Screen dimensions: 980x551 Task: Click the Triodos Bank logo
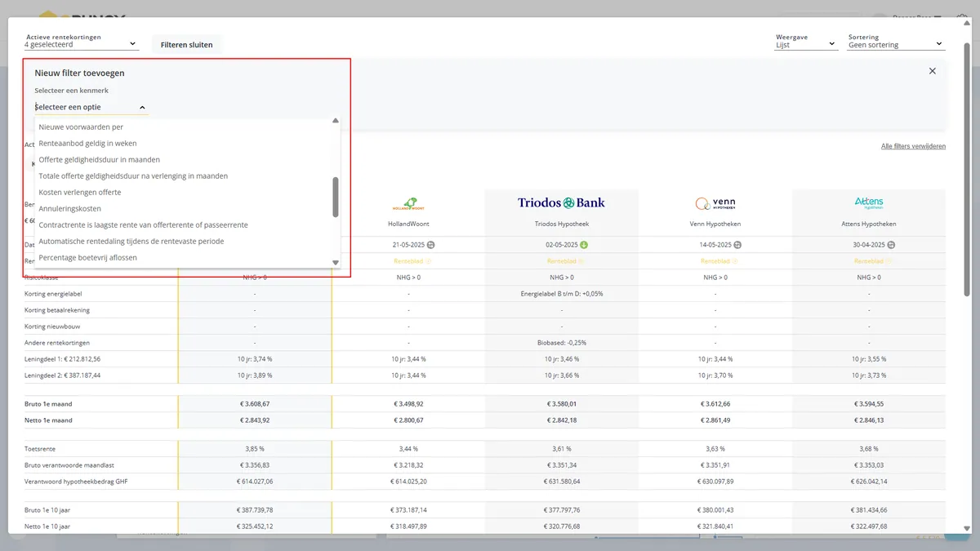pos(562,202)
